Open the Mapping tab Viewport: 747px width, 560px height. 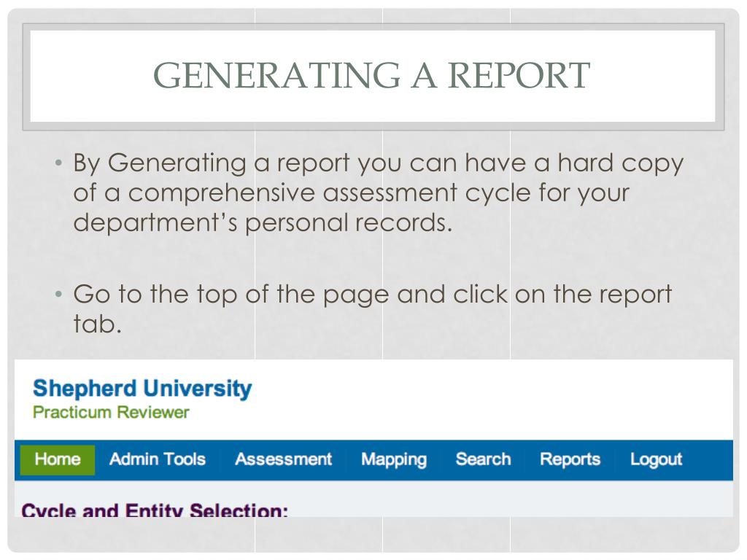(x=394, y=459)
